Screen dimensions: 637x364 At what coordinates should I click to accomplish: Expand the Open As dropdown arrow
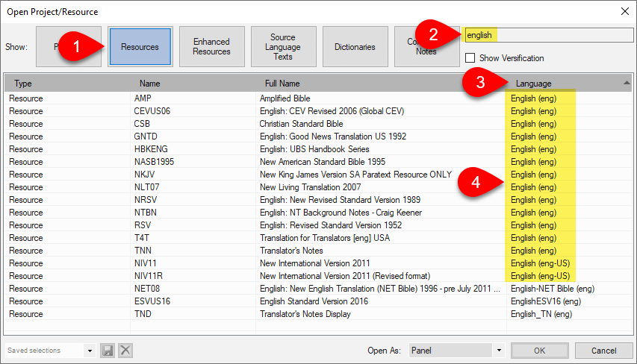[499, 351]
